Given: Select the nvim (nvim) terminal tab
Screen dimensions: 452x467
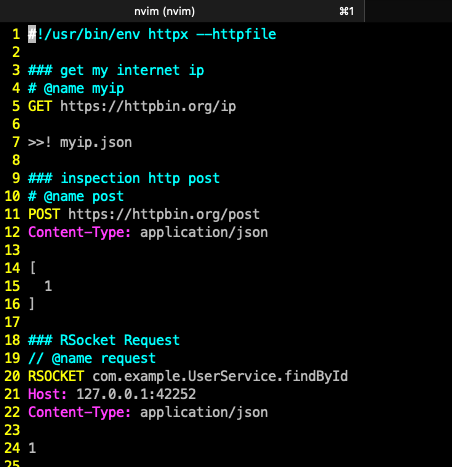Looking at the screenshot, I should click(182, 11).
